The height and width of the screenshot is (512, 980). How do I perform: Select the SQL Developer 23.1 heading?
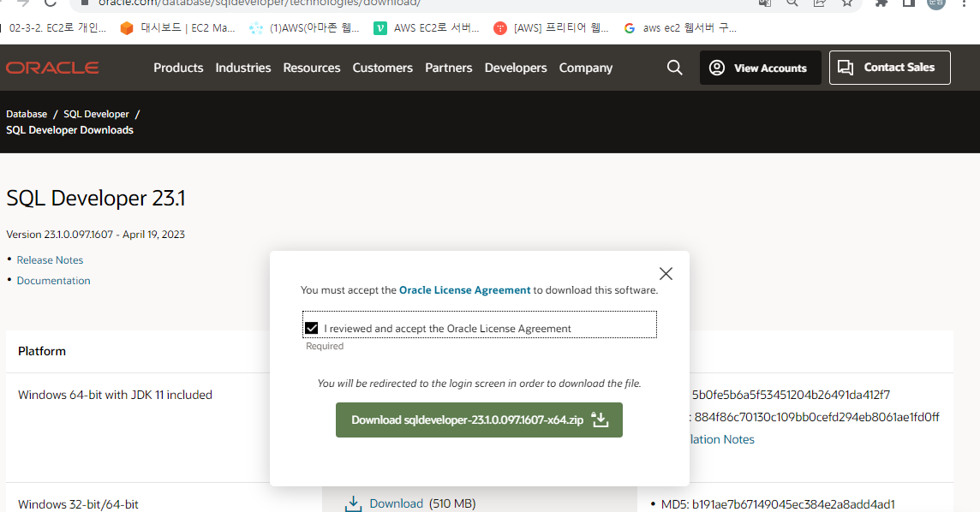[x=96, y=198]
